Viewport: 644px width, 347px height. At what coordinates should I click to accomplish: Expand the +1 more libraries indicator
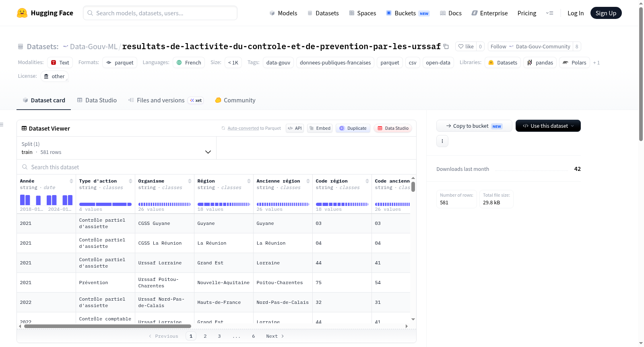tap(596, 62)
